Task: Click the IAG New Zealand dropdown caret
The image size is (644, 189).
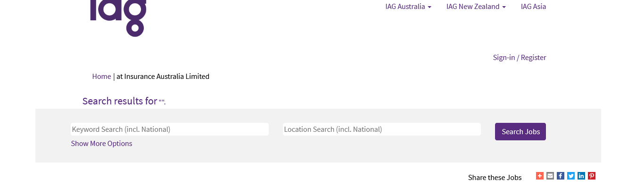Action: coord(504,7)
